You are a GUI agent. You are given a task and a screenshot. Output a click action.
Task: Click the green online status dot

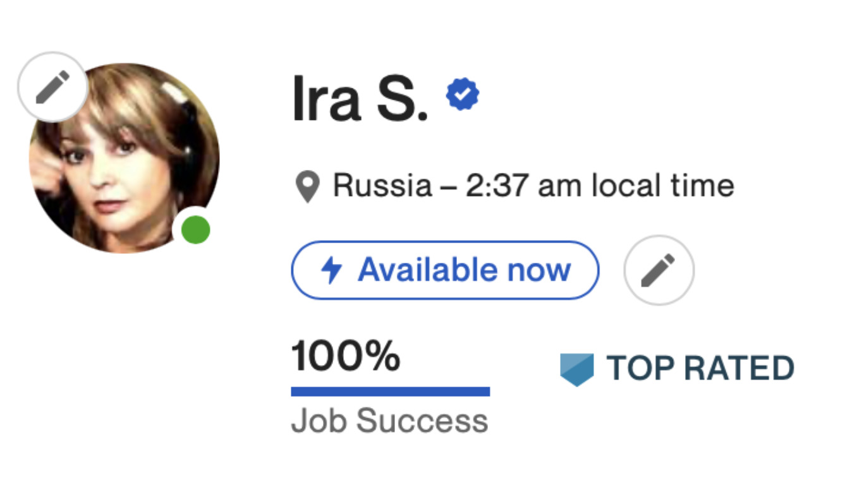click(195, 231)
